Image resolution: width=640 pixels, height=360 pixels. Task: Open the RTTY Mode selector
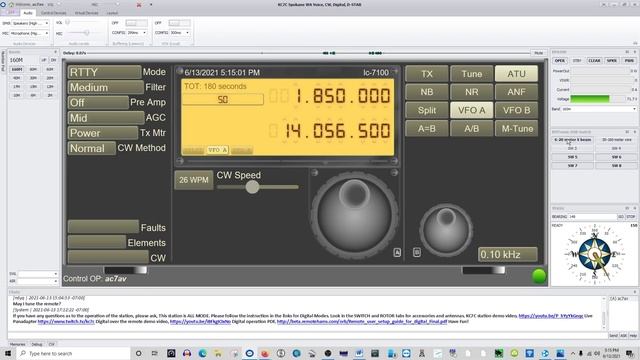click(104, 72)
